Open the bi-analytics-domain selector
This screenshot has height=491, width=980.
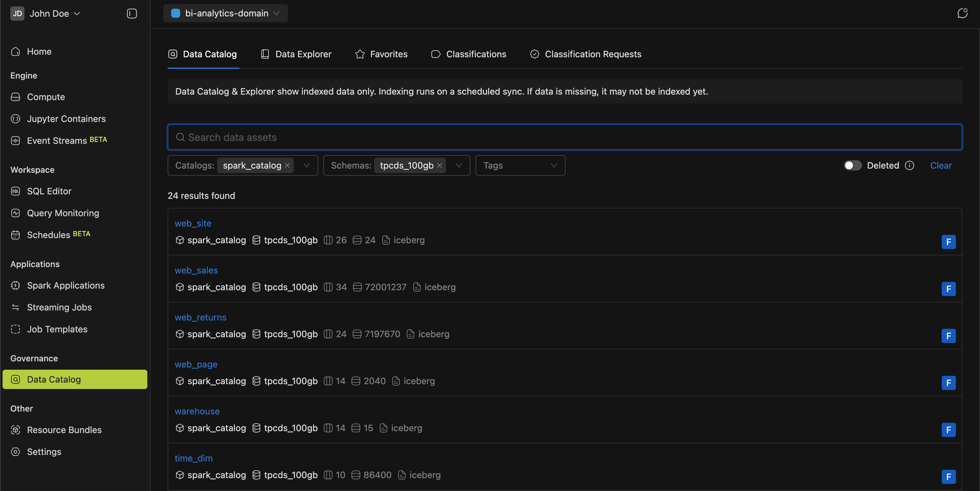(x=225, y=13)
